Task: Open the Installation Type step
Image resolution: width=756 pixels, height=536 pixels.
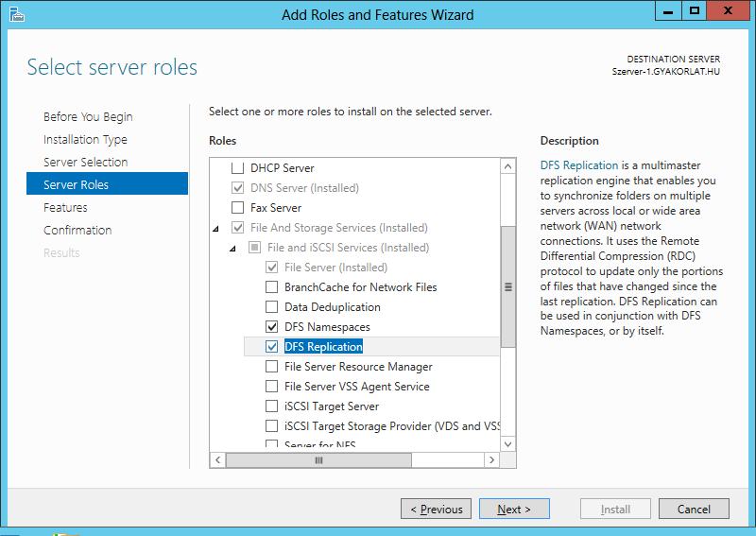Action: tap(85, 139)
